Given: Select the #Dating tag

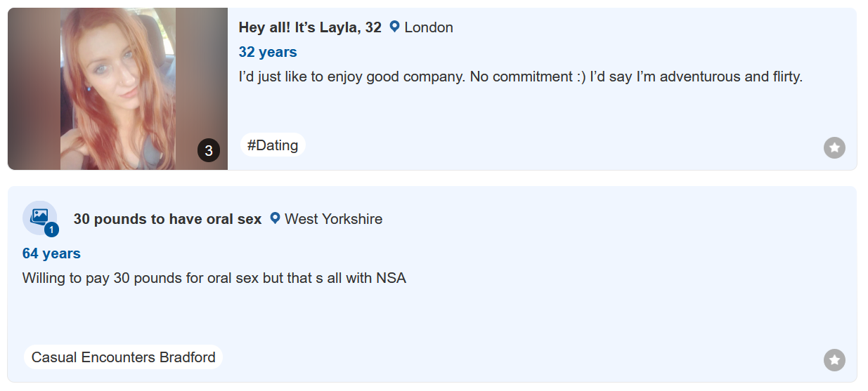Looking at the screenshot, I should click(x=273, y=145).
